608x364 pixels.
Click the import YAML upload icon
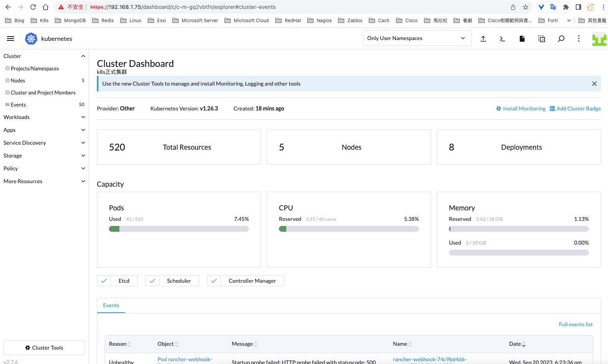(x=483, y=38)
